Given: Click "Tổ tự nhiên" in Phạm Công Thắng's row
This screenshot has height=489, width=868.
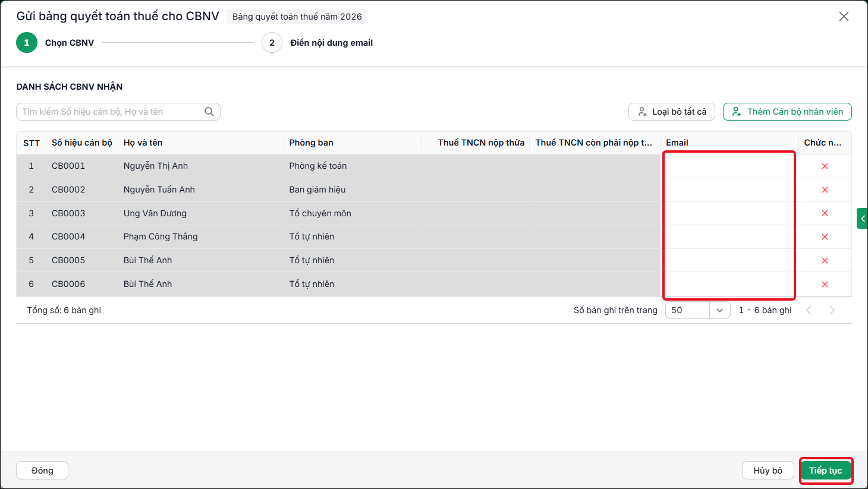Looking at the screenshot, I should click(312, 236).
